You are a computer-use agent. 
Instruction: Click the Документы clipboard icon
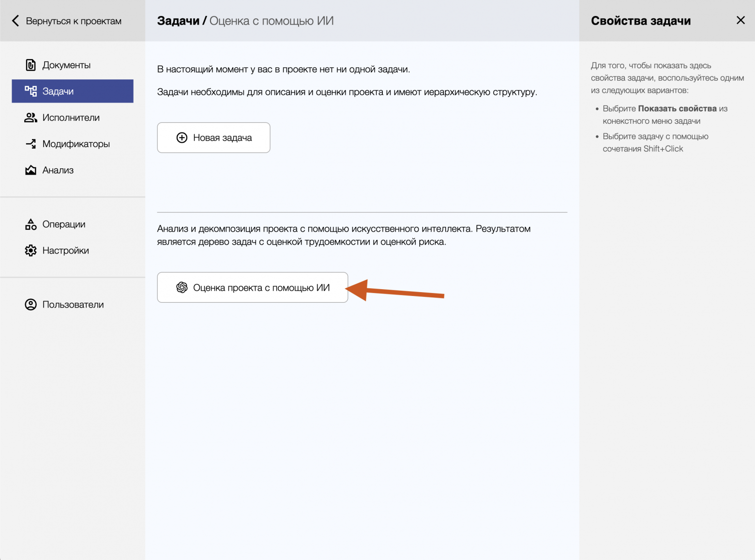click(x=30, y=65)
